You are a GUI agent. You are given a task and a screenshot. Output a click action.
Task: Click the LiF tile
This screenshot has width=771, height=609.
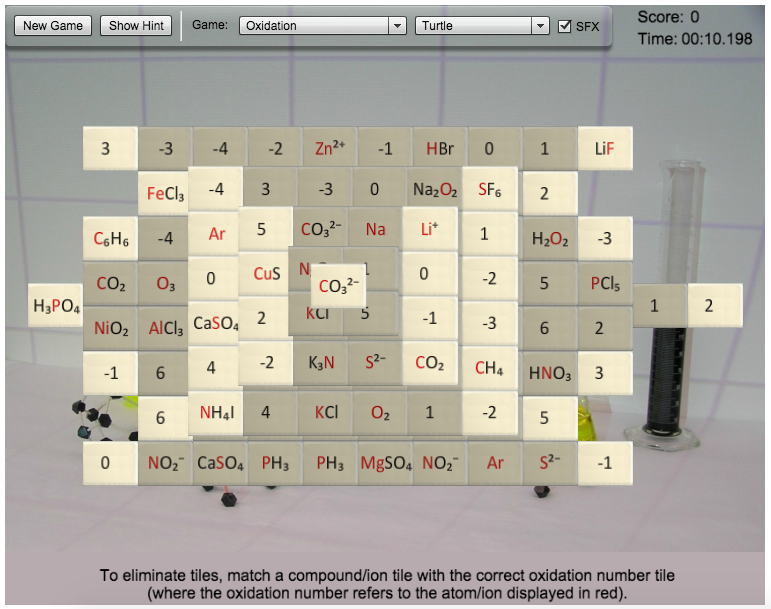pos(604,149)
